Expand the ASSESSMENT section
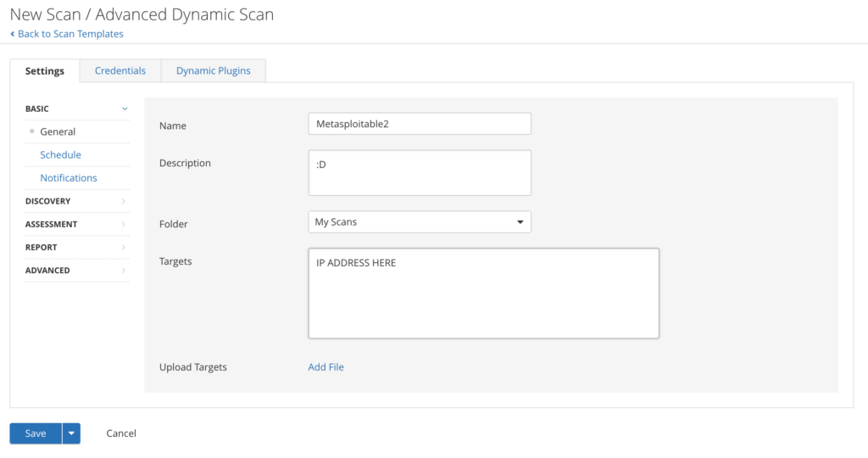Viewport: 868px width, 458px height. [x=77, y=224]
